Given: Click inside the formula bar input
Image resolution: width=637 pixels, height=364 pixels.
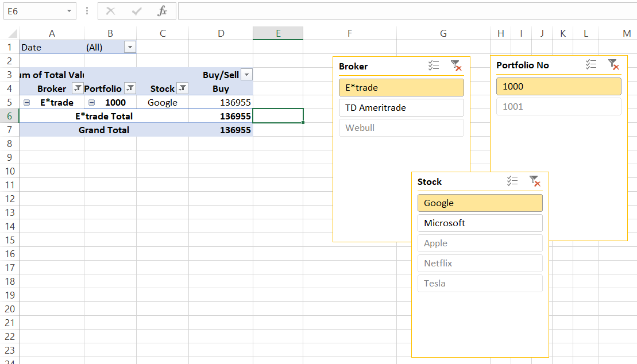Looking at the screenshot, I should pyautogui.click(x=402, y=11).
